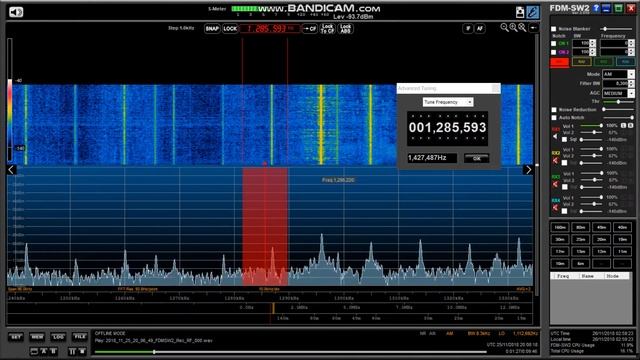Enable the Notch ON 2 checkbox
Viewport: 640px width, 360px height.
(554, 52)
